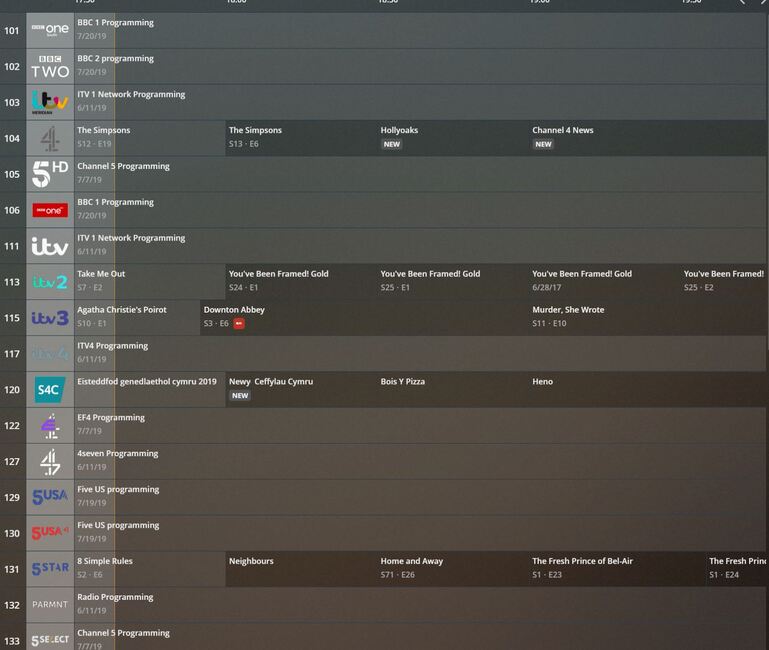Open BBC 1 Programming on channel 106

click(x=420, y=210)
